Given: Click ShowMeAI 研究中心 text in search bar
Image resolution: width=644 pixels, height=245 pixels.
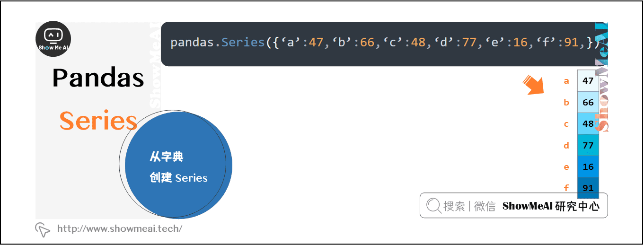Looking at the screenshot, I should pos(551,206).
